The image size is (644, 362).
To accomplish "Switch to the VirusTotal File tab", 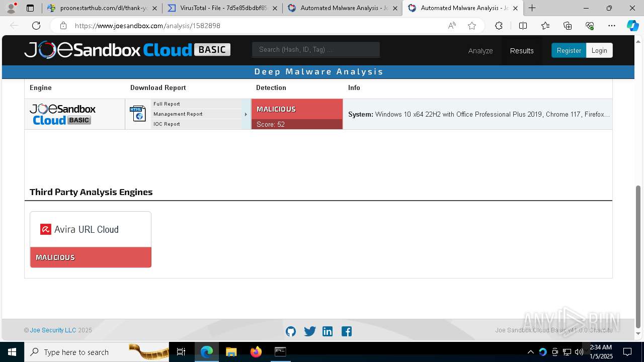I will (222, 8).
